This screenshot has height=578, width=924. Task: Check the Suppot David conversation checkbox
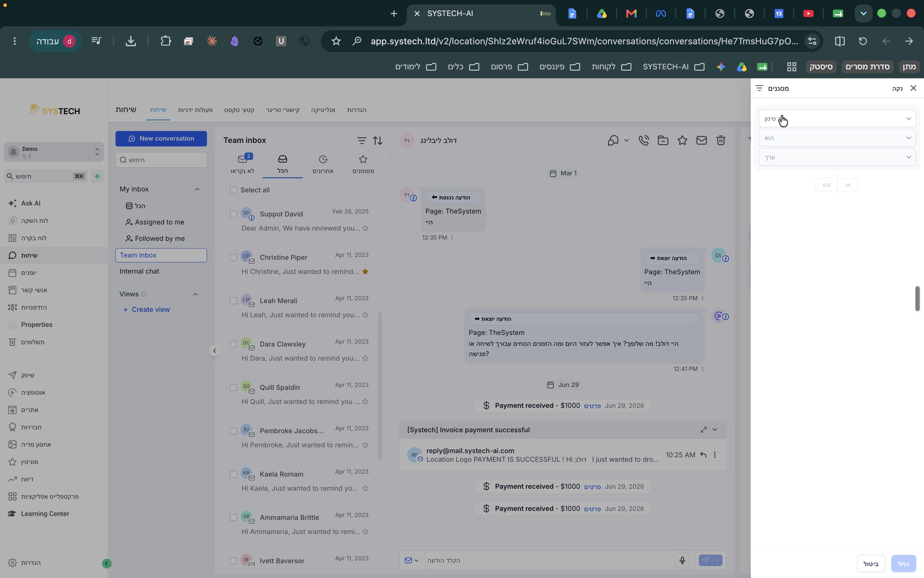tap(233, 215)
